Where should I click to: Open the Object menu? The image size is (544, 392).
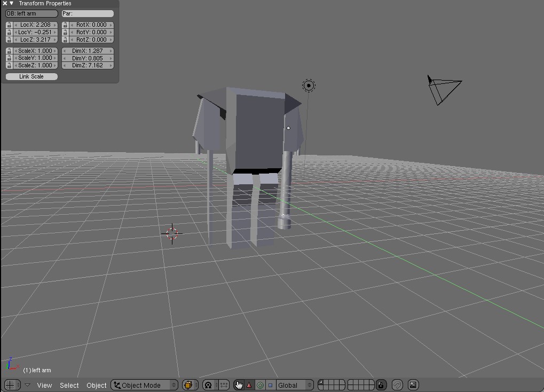pos(97,385)
